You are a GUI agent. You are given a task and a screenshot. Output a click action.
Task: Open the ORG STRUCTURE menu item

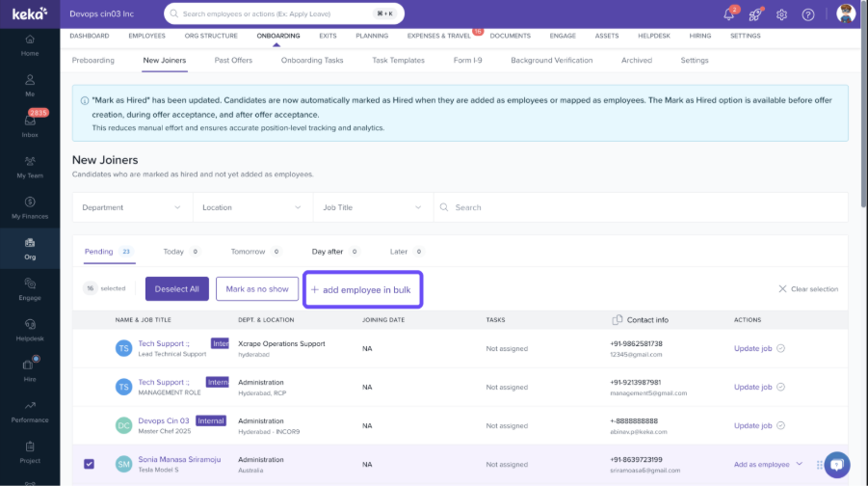[x=211, y=36]
